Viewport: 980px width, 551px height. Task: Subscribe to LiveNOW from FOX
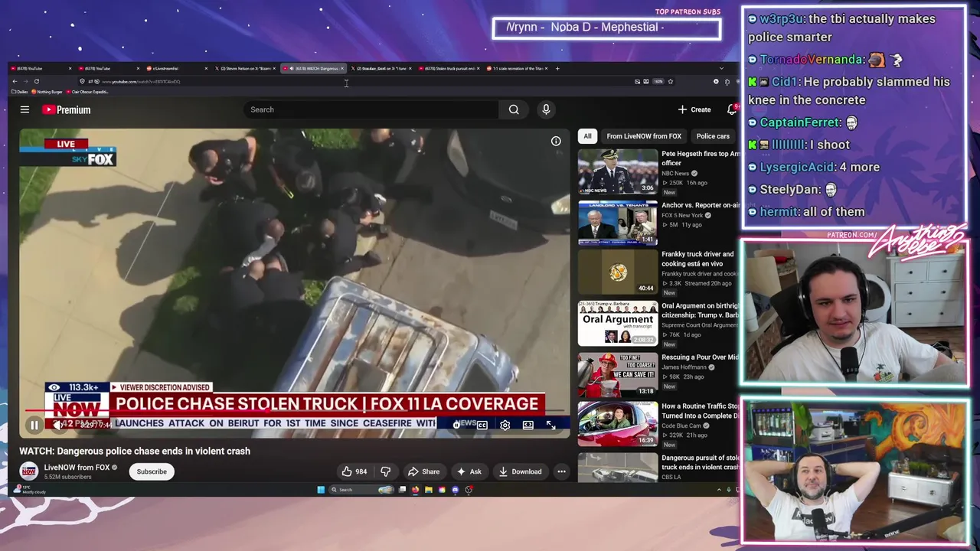[x=152, y=471]
